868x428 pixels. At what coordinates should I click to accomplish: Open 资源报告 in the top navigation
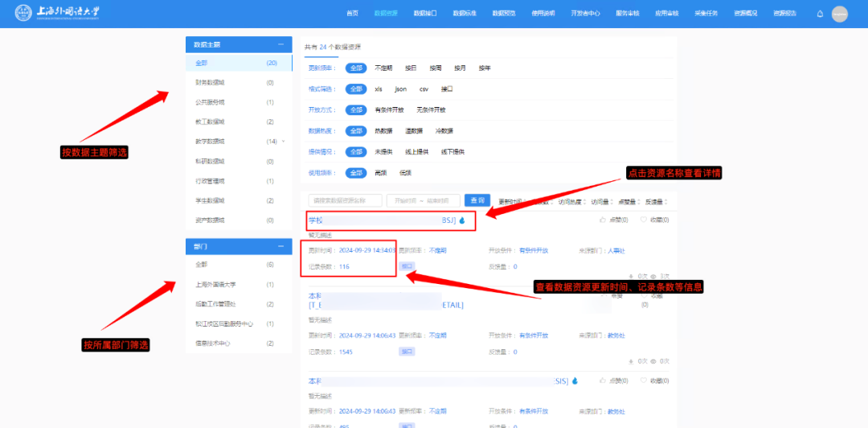click(x=785, y=14)
